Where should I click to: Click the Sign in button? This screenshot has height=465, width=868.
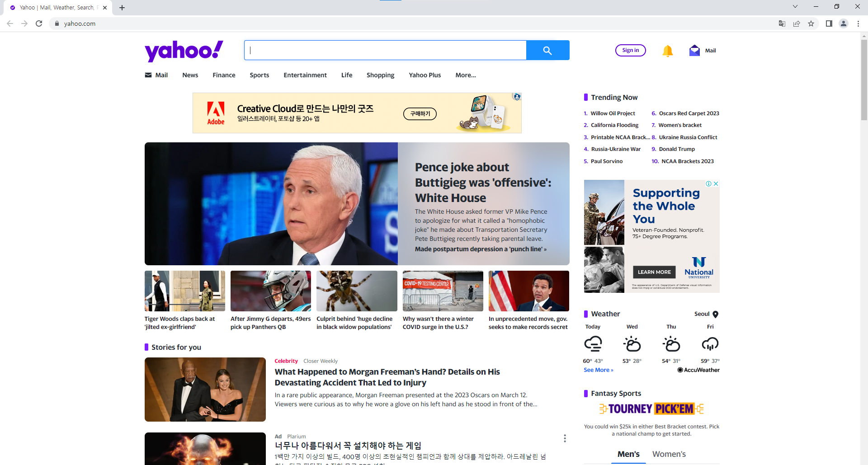(x=631, y=50)
